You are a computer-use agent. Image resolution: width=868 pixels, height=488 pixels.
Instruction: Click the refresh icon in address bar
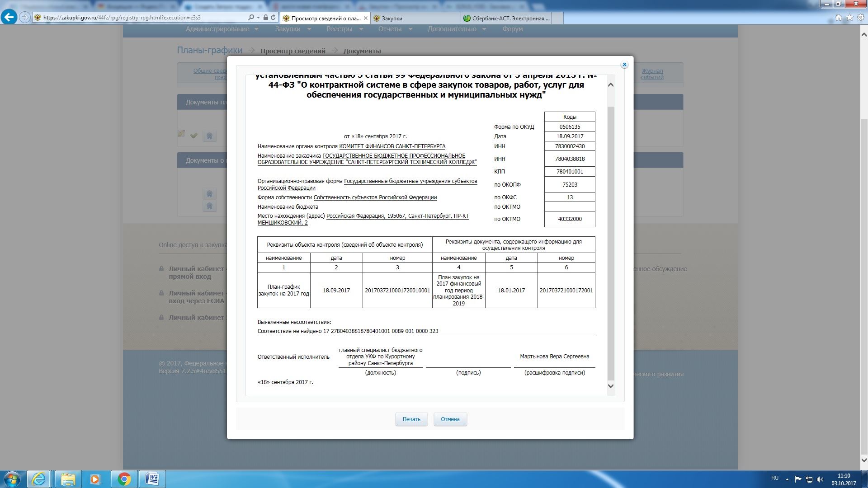click(x=273, y=18)
